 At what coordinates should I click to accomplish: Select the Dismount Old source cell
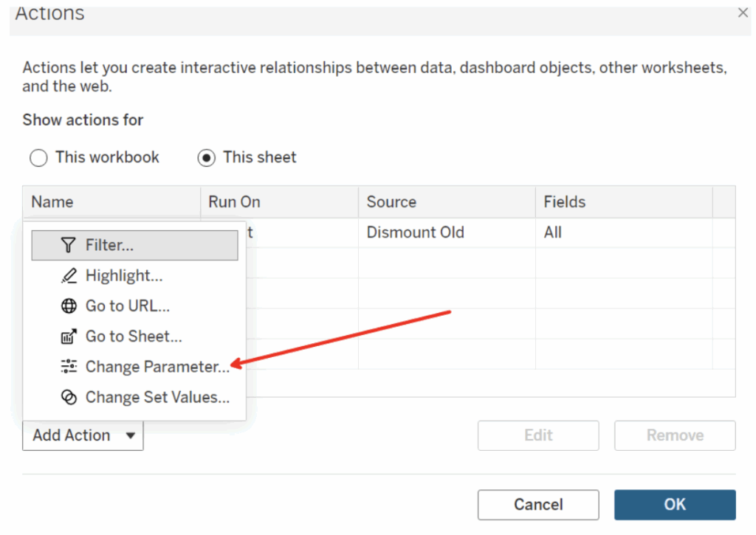[x=447, y=232]
